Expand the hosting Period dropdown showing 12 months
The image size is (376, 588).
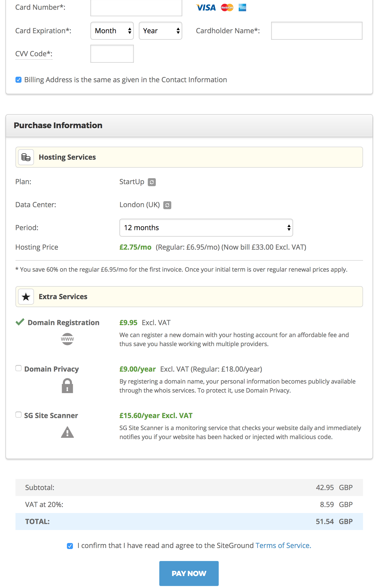[206, 228]
